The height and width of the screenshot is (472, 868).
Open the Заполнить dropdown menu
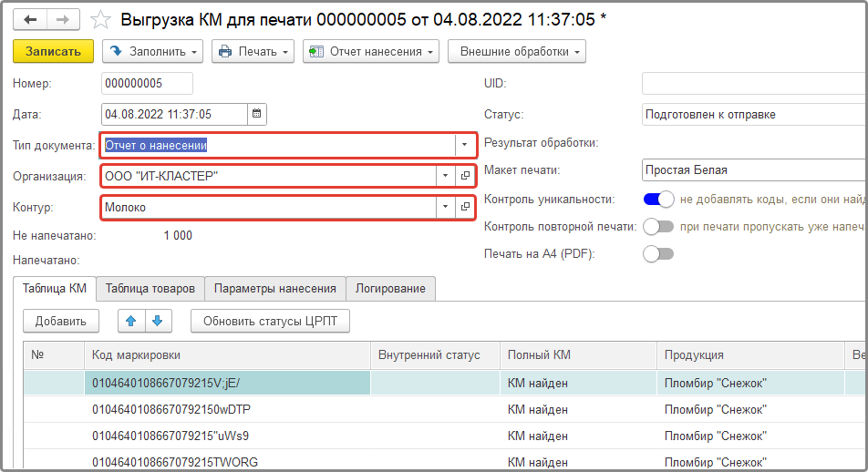[153, 51]
